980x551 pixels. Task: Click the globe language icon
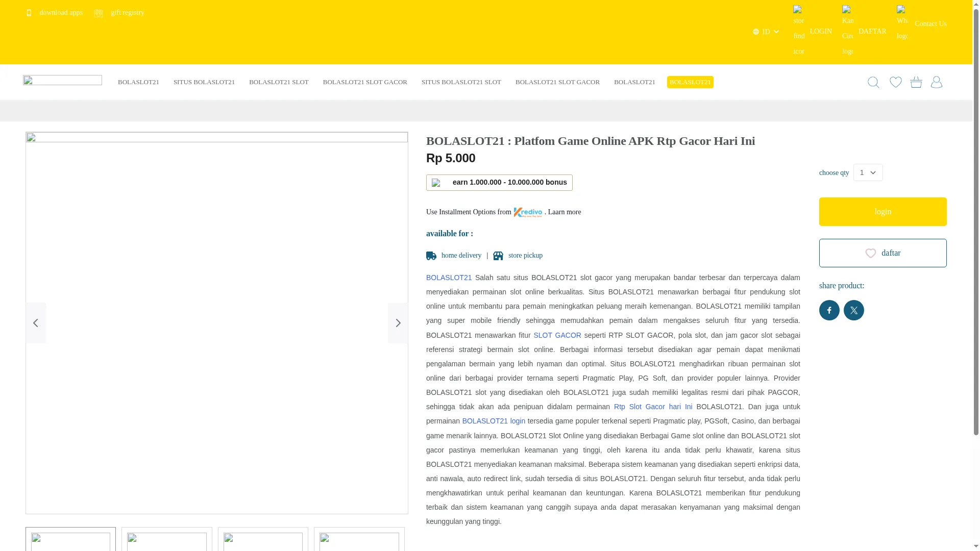756,32
